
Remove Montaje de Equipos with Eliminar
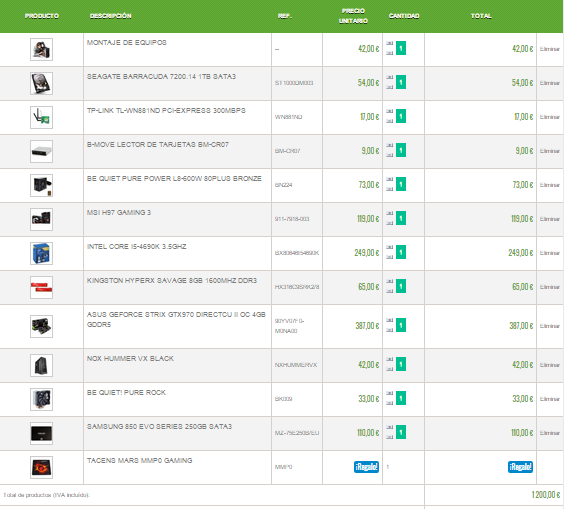550,49
